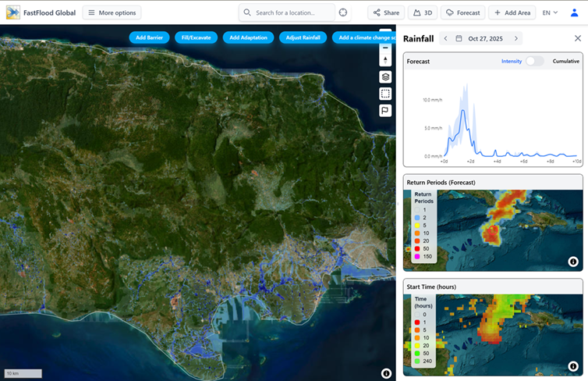Open the EN language dropdown

click(x=550, y=12)
